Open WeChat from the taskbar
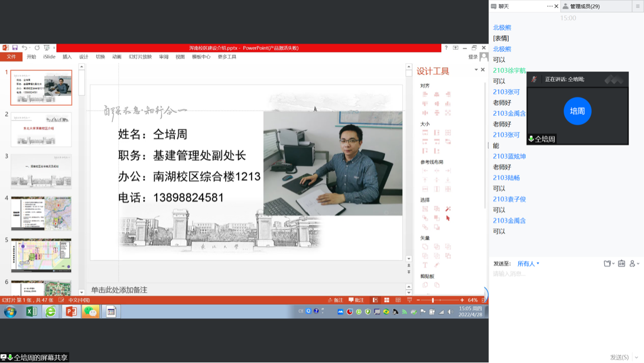The image size is (644, 363). (90, 311)
